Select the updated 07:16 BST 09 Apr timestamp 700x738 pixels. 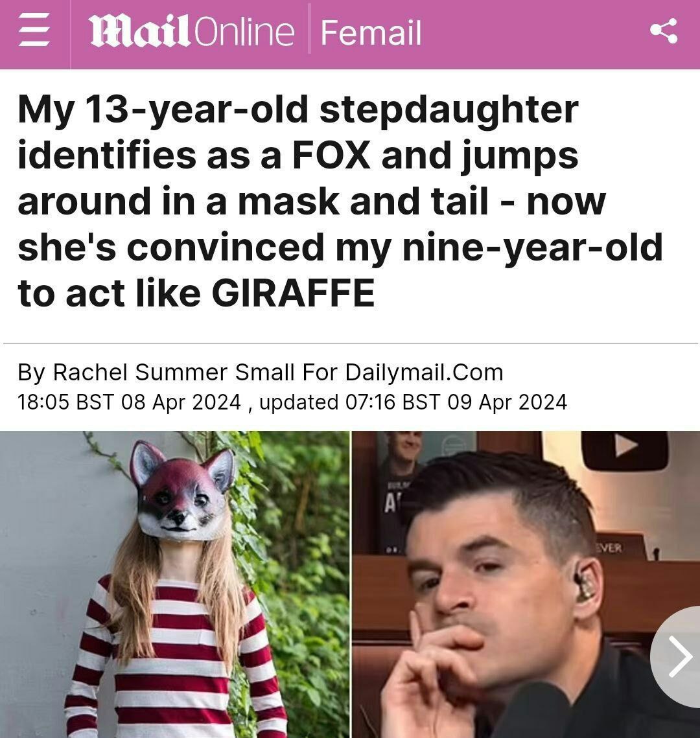pyautogui.click(x=413, y=402)
